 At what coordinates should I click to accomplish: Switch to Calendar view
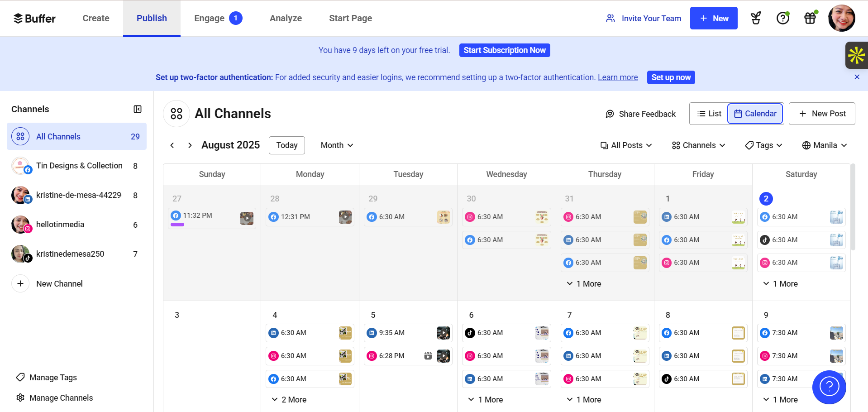tap(755, 114)
